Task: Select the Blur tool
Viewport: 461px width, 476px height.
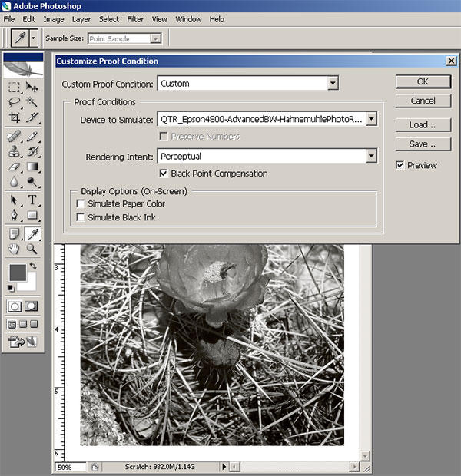Action: point(14,181)
